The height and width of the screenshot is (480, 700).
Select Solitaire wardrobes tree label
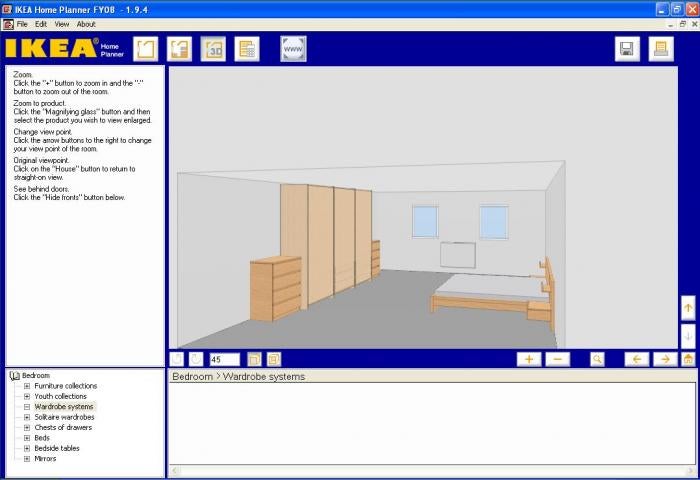pyautogui.click(x=64, y=417)
